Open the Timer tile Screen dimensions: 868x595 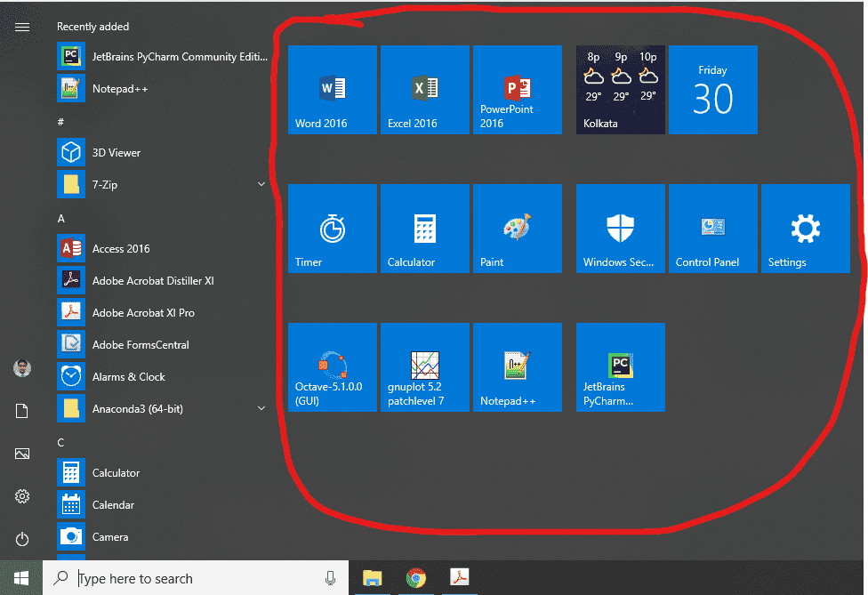coord(332,229)
